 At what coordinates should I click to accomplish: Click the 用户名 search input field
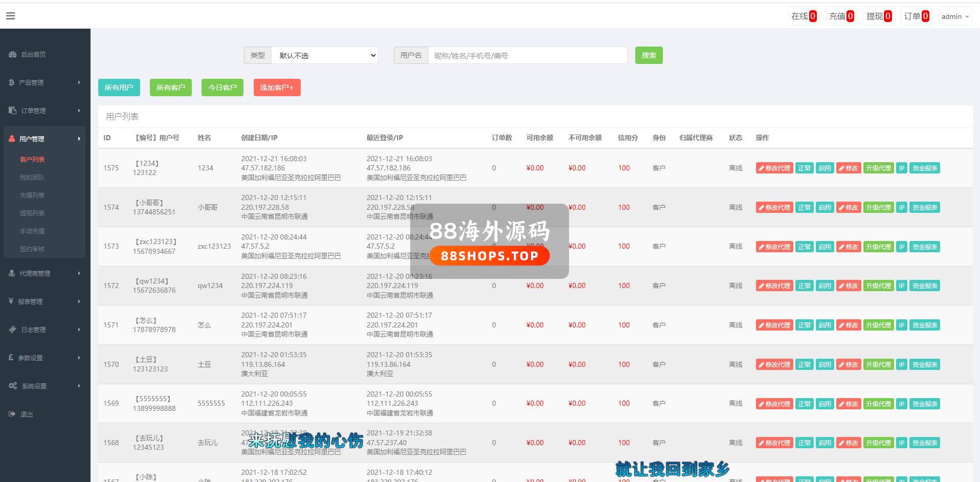527,55
